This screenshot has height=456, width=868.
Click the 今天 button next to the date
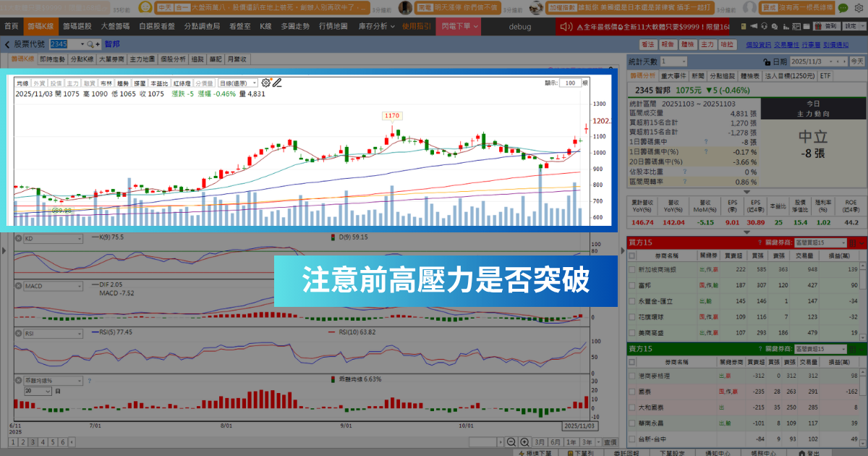pos(857,62)
